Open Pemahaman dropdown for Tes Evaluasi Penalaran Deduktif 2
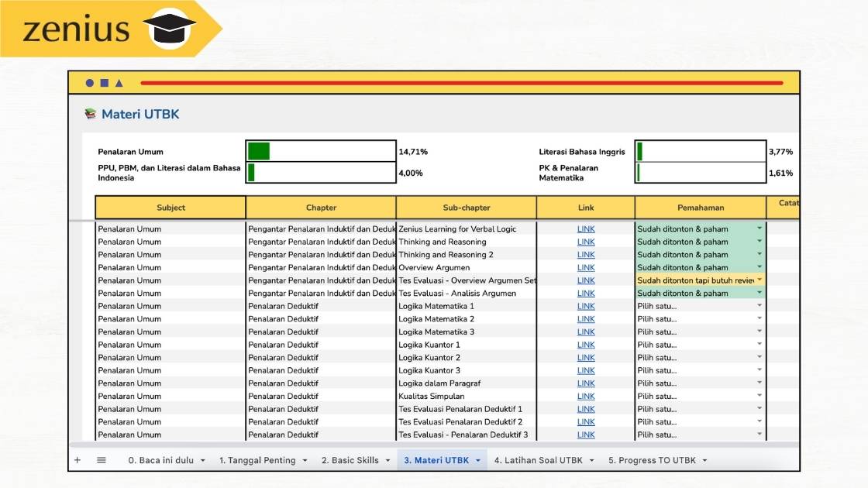 tap(759, 421)
